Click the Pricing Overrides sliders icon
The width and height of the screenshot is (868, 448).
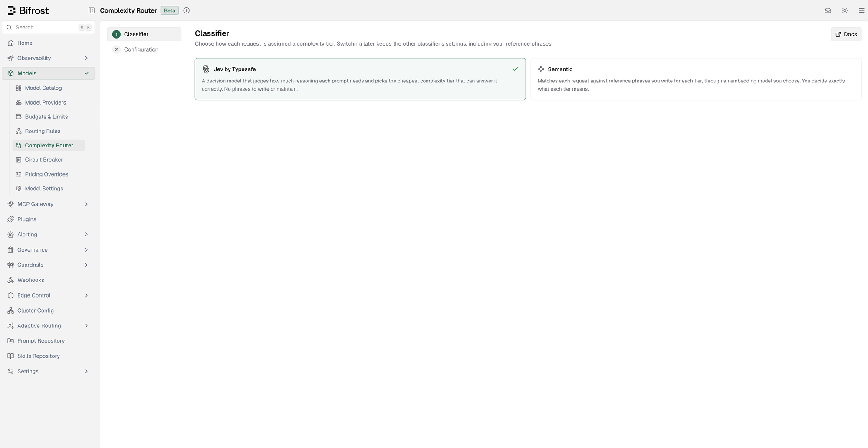(19, 174)
